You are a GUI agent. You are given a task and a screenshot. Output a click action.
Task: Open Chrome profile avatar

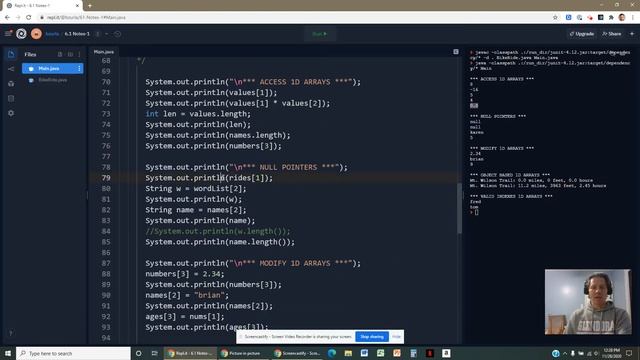[x=622, y=18]
